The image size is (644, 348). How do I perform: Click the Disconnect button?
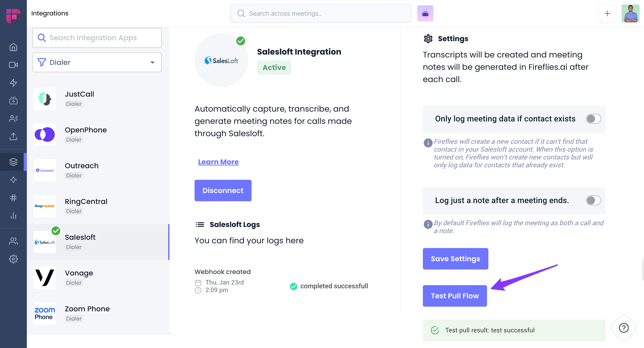223,191
